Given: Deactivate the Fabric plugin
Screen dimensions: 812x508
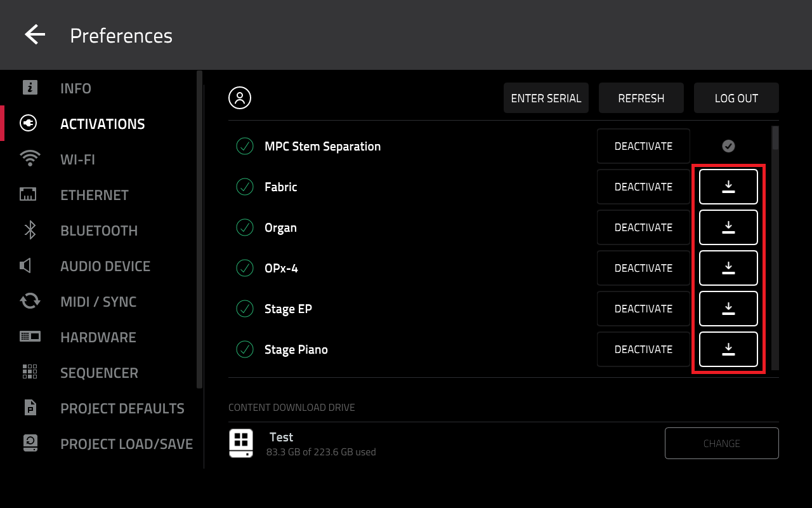Looking at the screenshot, I should [x=643, y=187].
